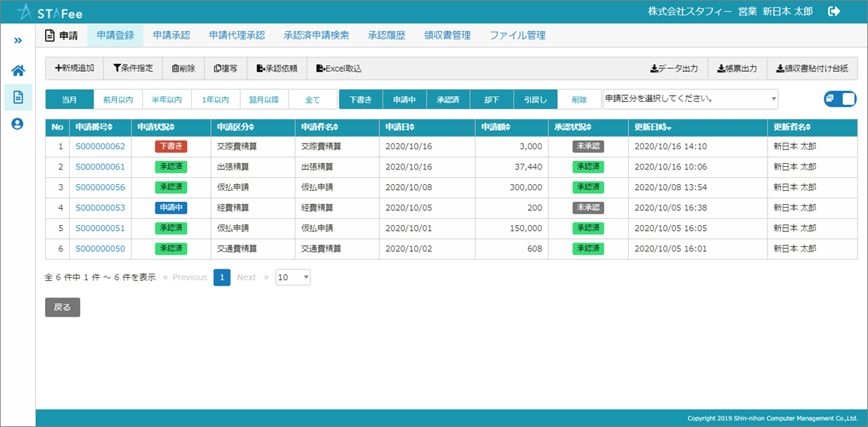868x427 pixels.
Task: Click the logout icon in header
Action: (835, 11)
